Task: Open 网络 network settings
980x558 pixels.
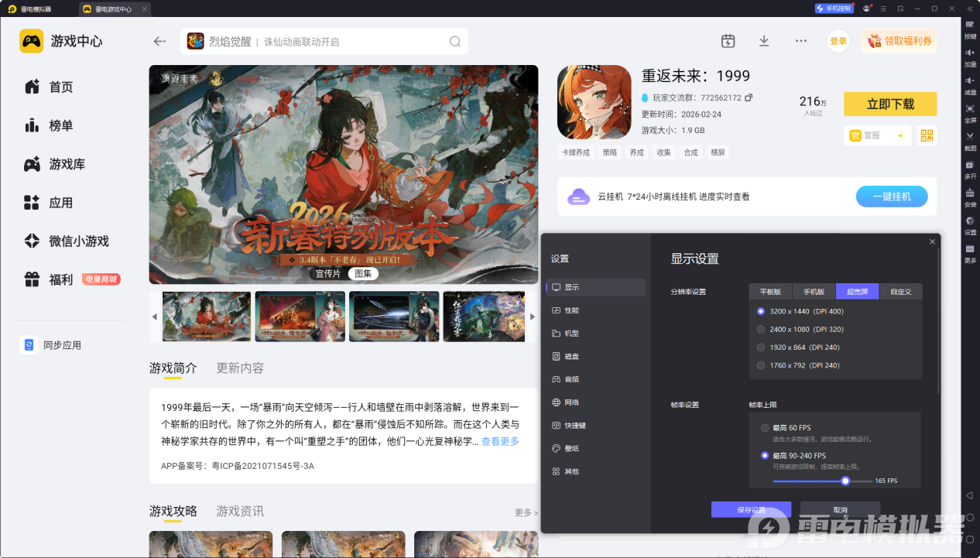Action: [x=595, y=402]
